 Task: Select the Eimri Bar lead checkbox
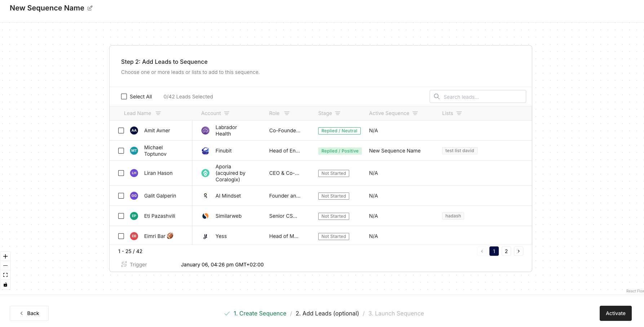121,236
